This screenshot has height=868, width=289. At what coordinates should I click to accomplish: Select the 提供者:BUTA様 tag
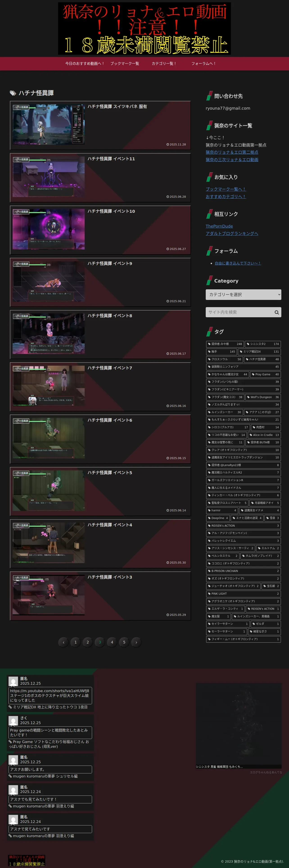point(263,442)
